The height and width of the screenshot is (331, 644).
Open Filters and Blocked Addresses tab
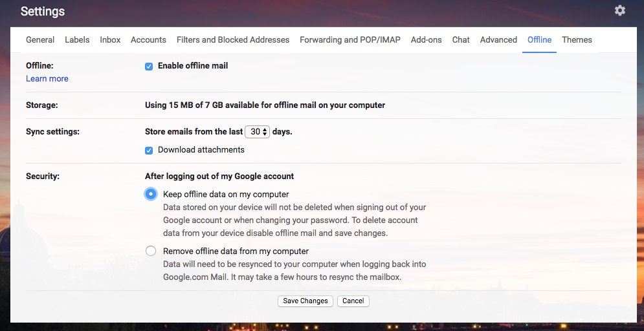tap(233, 40)
